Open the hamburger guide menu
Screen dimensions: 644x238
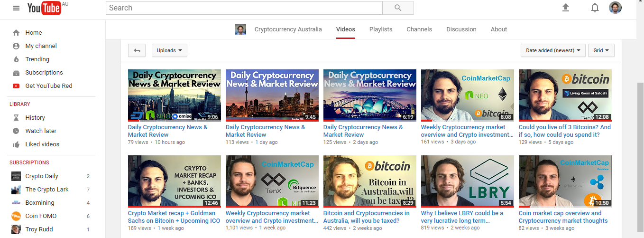(x=17, y=8)
